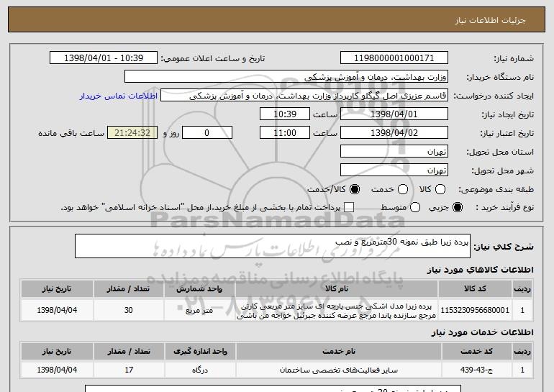554x392 pixels.
Task: Click the تاریخ ایجاد نیاز date 1398/04/01
Action: (394, 114)
